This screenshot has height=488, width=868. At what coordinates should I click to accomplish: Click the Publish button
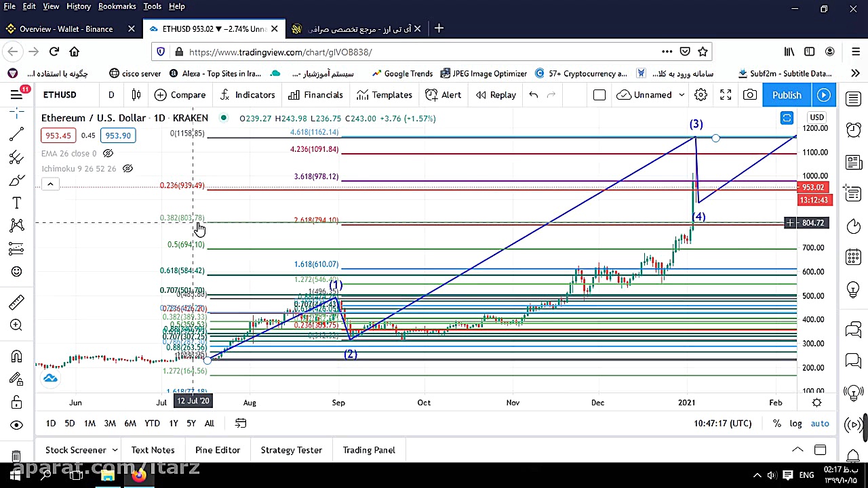[787, 95]
